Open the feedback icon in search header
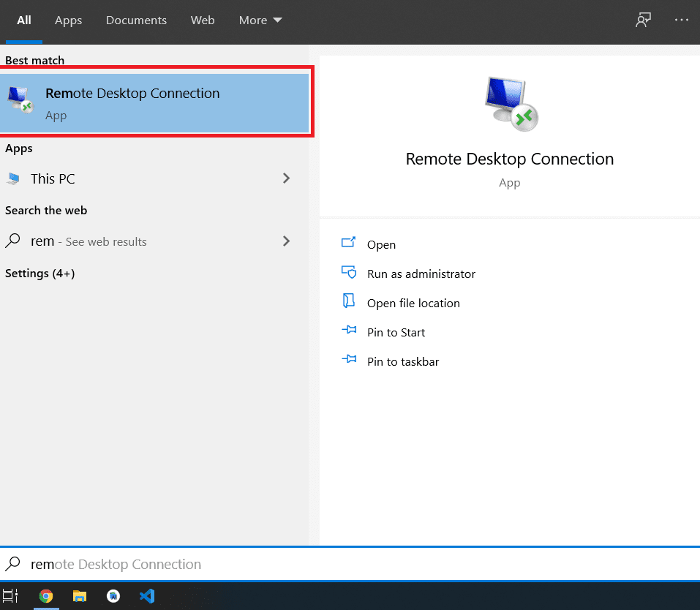The height and width of the screenshot is (610, 700). (x=643, y=20)
